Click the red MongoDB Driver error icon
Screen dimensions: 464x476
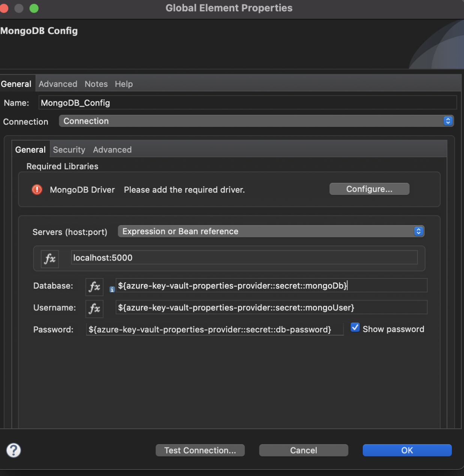[x=37, y=190]
